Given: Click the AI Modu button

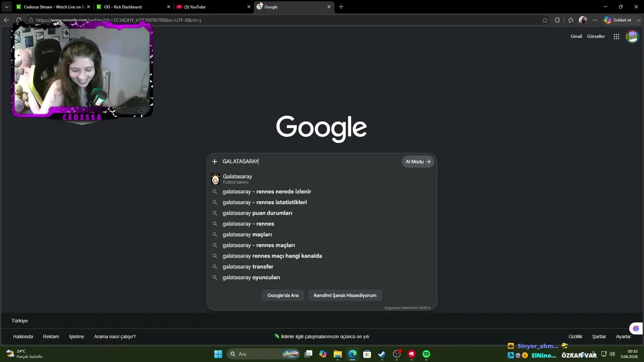Looking at the screenshot, I should [x=418, y=161].
